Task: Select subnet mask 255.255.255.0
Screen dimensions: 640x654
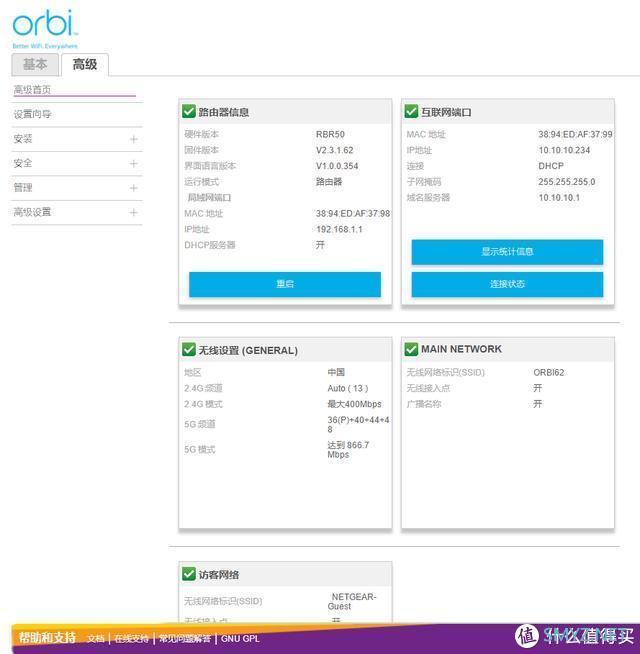Action: click(567, 182)
